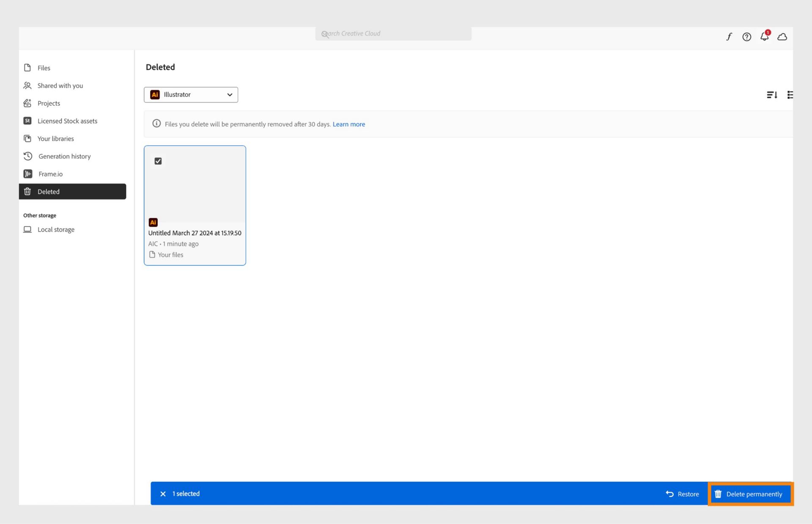Click the document icon beside Your files
The image size is (812, 524).
(152, 254)
